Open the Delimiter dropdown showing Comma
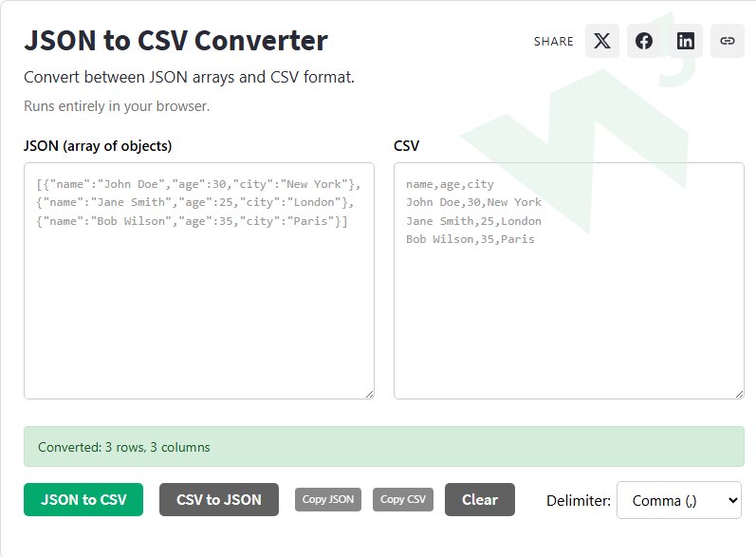Screen dimensions: 756x557 [679, 500]
